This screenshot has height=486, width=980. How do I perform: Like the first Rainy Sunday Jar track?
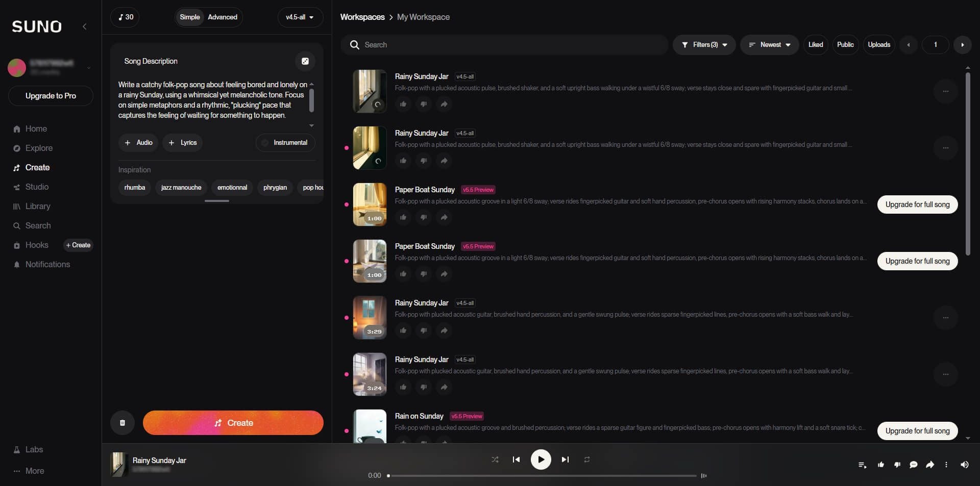pos(403,104)
